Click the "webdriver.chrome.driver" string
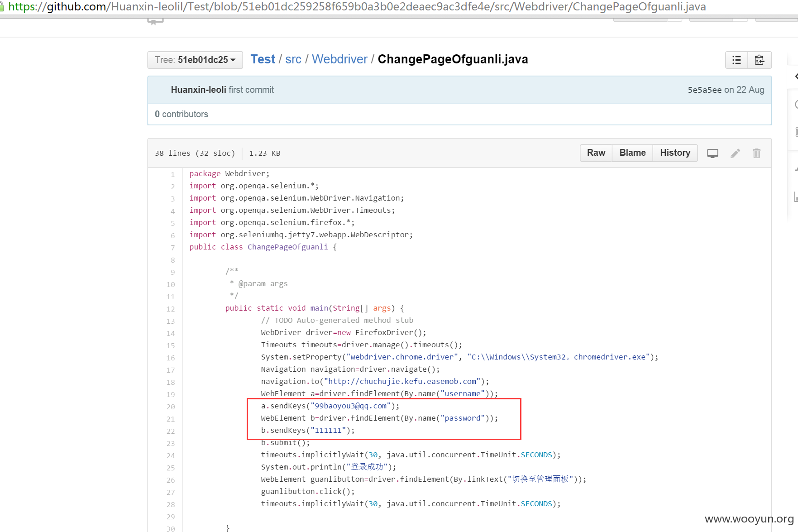 pos(402,357)
